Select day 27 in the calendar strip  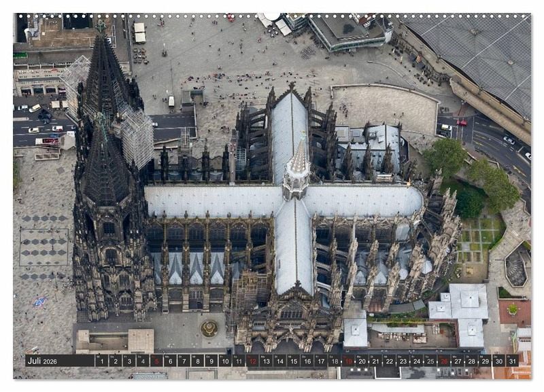click(x=458, y=361)
